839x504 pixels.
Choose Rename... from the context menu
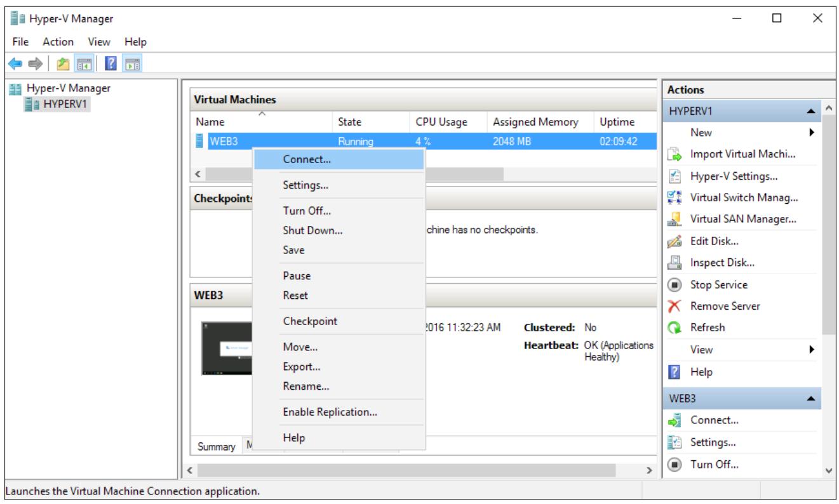click(x=338, y=385)
